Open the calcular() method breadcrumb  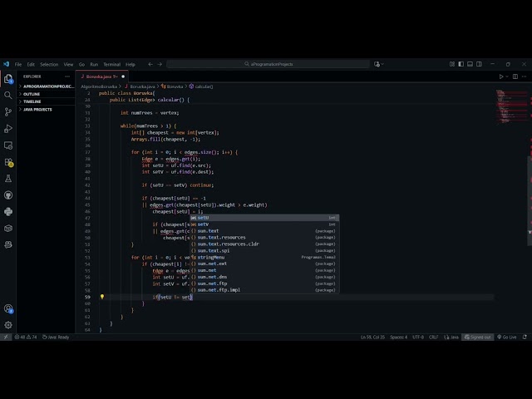pyautogui.click(x=201, y=86)
